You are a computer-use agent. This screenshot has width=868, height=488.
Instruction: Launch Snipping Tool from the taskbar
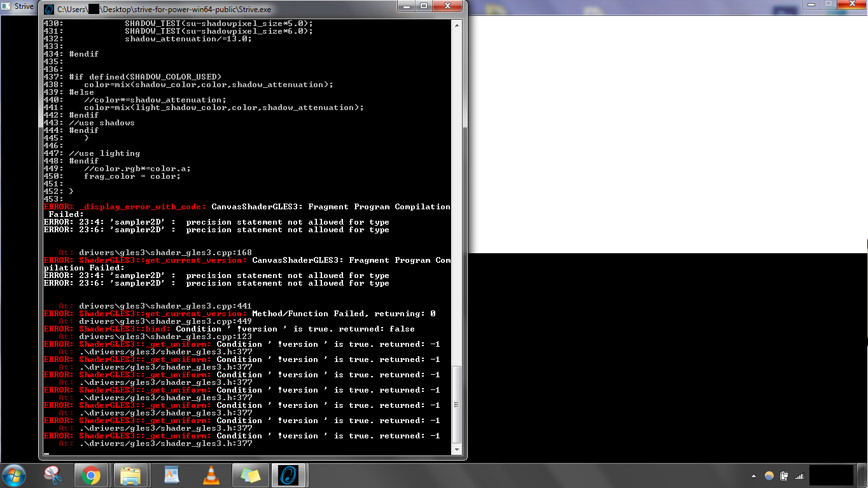point(53,475)
